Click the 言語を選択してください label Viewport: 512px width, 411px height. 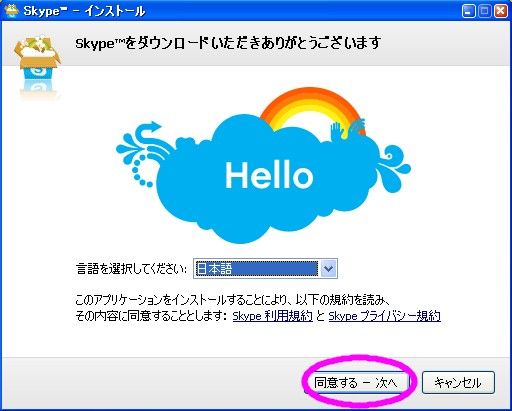point(132,269)
